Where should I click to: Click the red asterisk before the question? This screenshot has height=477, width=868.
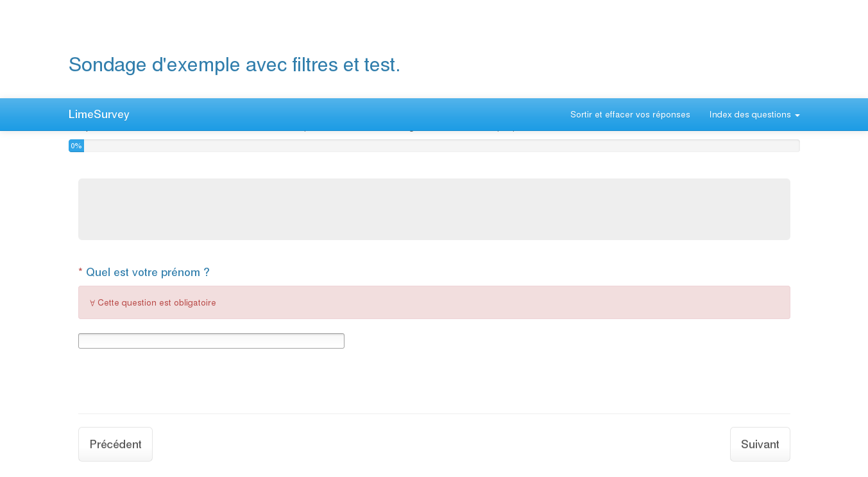81,273
